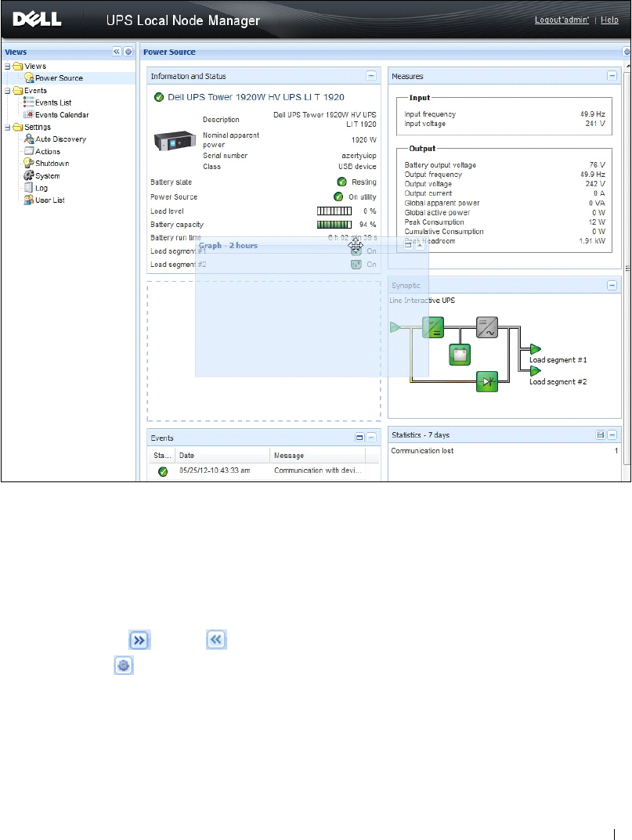The height and width of the screenshot is (840, 632).
Task: Click the grey inverter block in Synoptic
Action: click(487, 327)
